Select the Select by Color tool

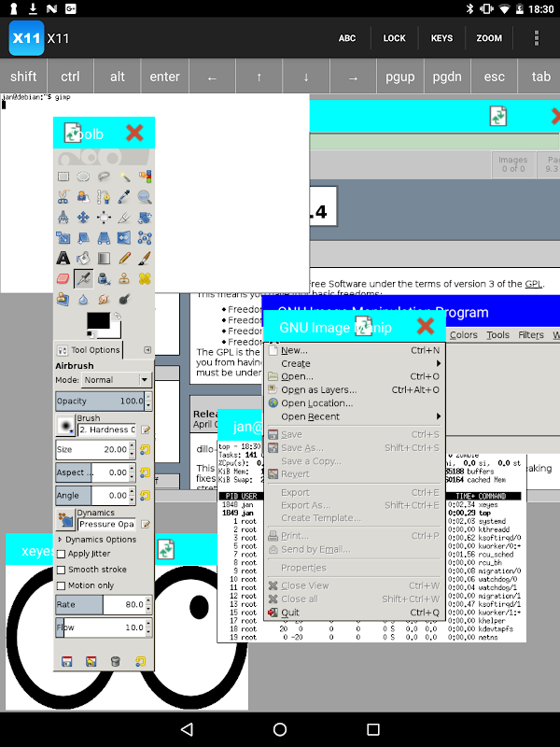coord(145,176)
